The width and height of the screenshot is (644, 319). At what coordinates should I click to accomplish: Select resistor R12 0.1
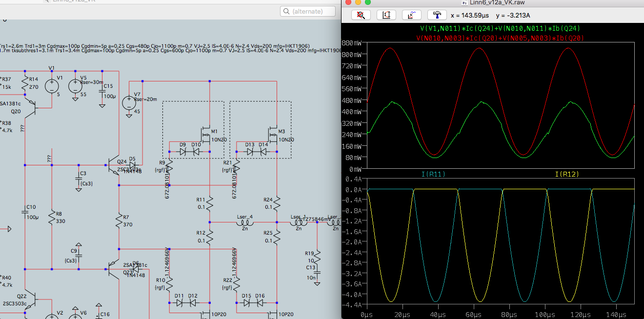209,237
